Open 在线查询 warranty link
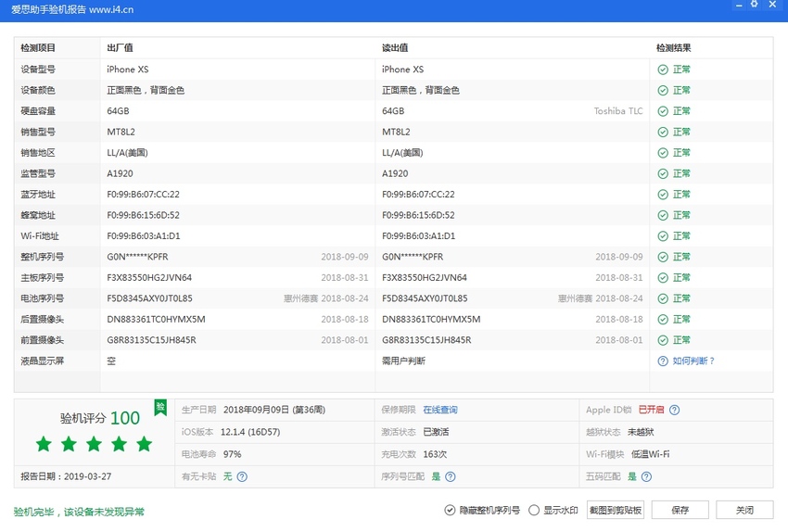The height and width of the screenshot is (532, 788). pos(440,410)
